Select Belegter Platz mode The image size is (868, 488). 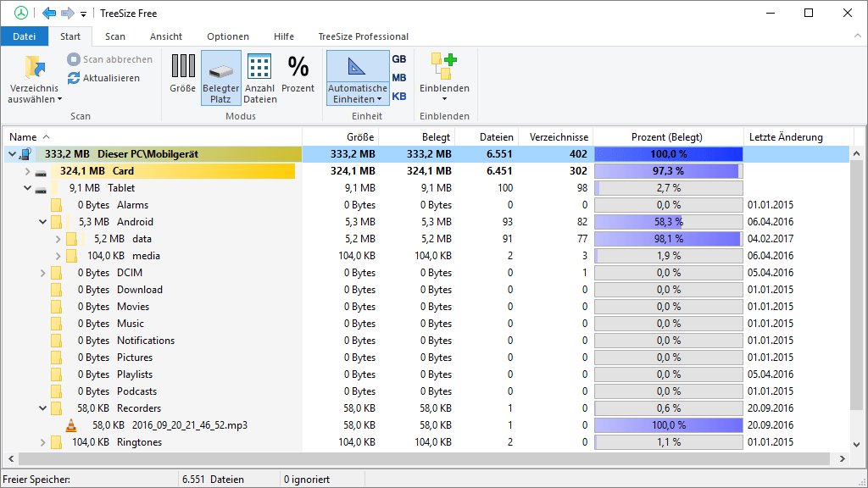(x=220, y=78)
